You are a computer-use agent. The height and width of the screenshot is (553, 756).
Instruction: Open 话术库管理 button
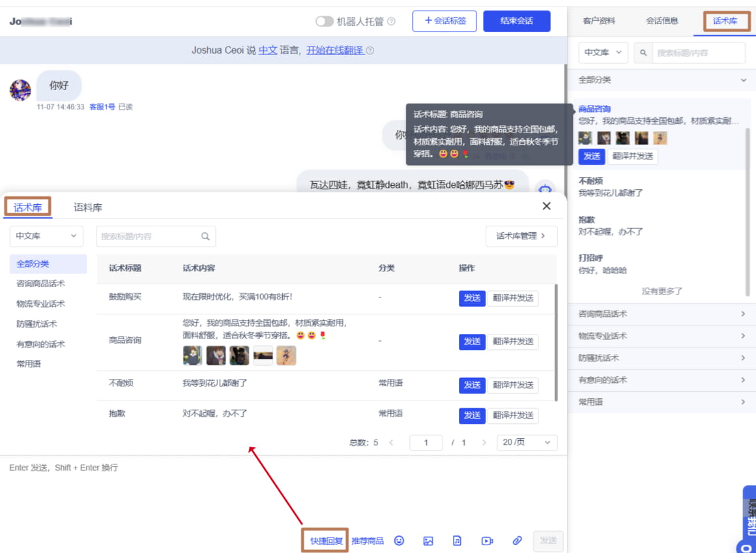521,236
